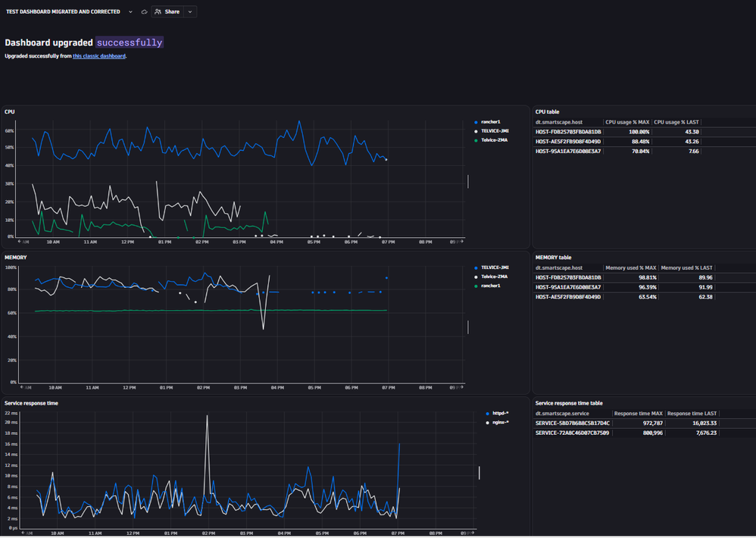Sort by Memory used % LAST column header
This screenshot has width=756, height=538.
(686, 267)
